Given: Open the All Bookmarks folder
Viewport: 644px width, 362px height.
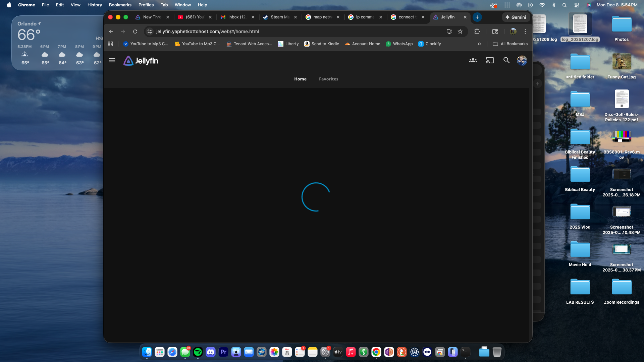Looking at the screenshot, I should point(510,44).
